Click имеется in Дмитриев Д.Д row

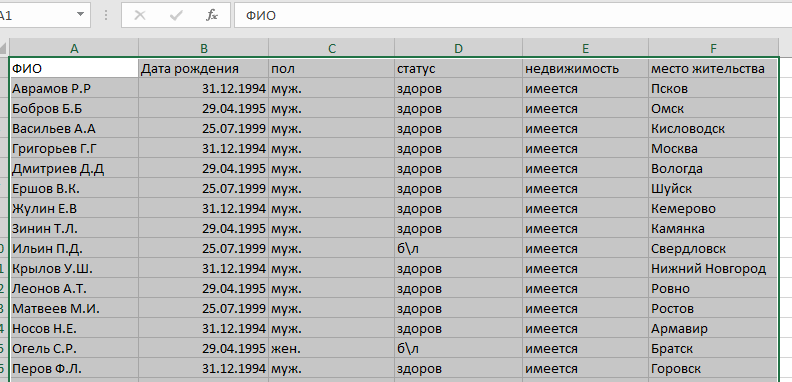click(585, 168)
